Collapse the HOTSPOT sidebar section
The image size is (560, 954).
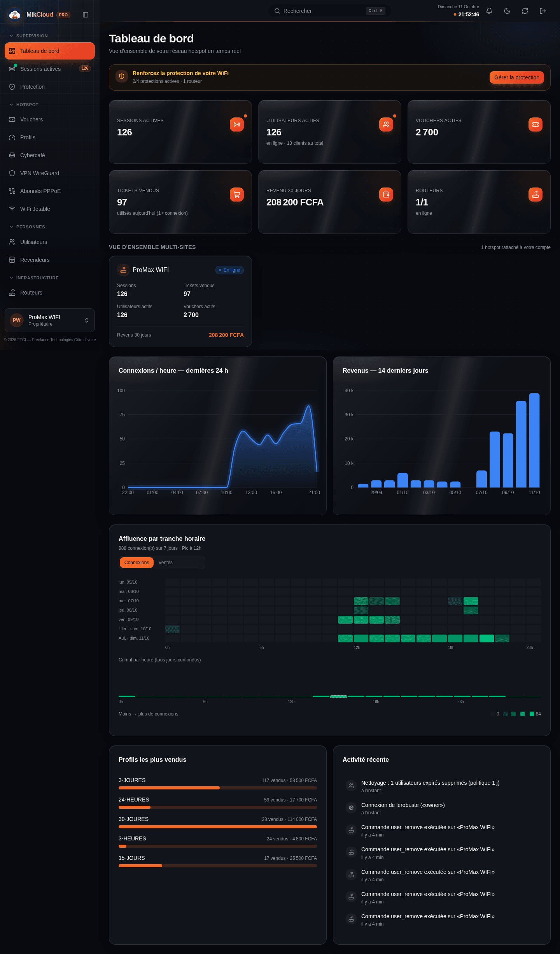(x=24, y=105)
